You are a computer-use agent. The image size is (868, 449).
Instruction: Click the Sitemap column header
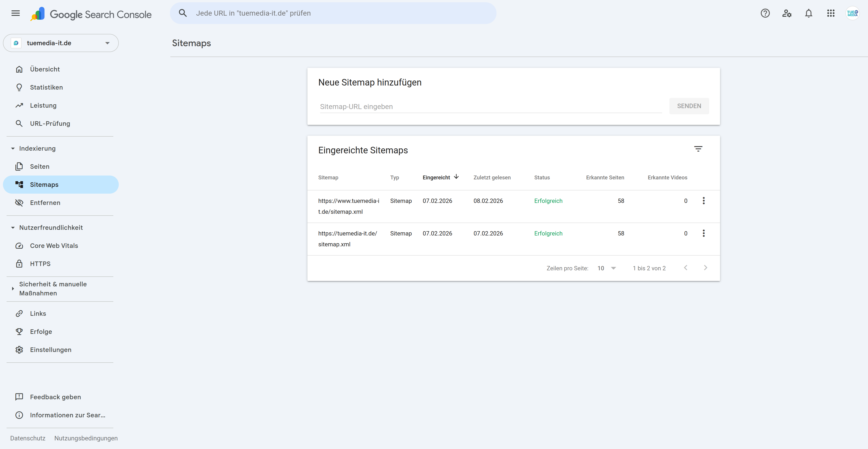pyautogui.click(x=328, y=178)
